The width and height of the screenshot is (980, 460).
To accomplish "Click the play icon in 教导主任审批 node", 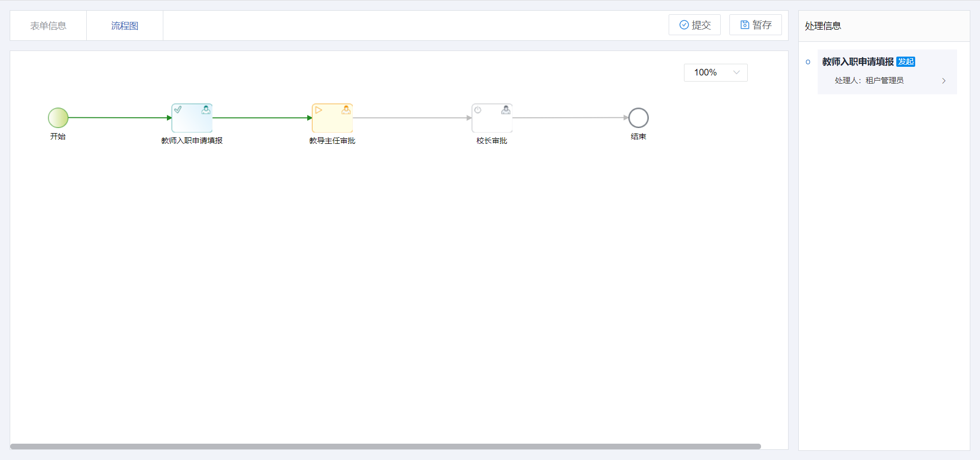I will coord(318,110).
